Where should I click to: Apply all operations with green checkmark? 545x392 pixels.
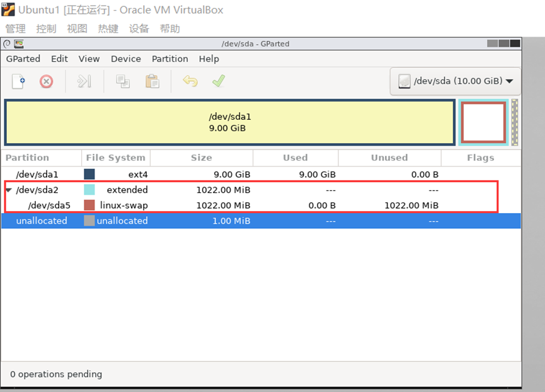click(x=219, y=81)
